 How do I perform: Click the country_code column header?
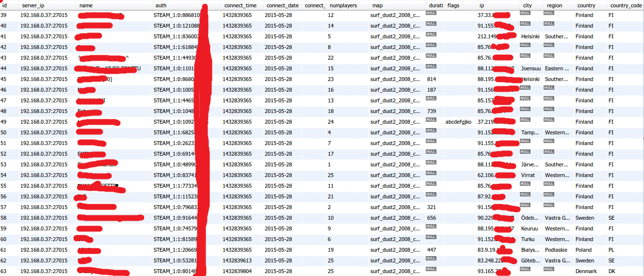tap(625, 5)
